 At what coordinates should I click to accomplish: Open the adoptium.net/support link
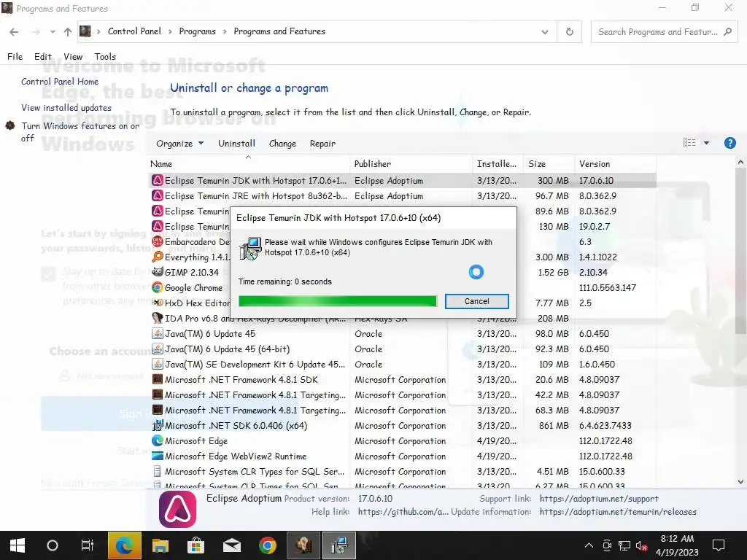pyautogui.click(x=599, y=499)
